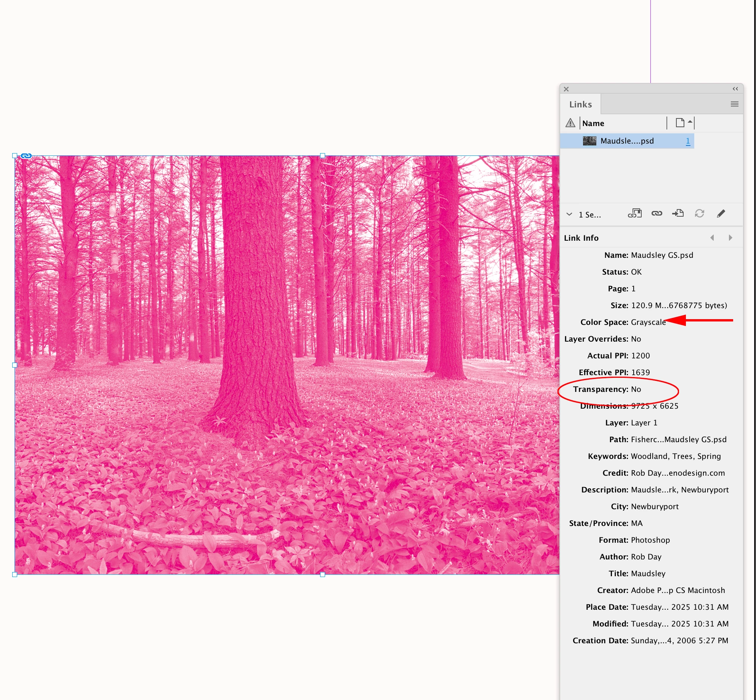Select next link in Link Info
Screen dimensions: 756x700
[x=730, y=238]
